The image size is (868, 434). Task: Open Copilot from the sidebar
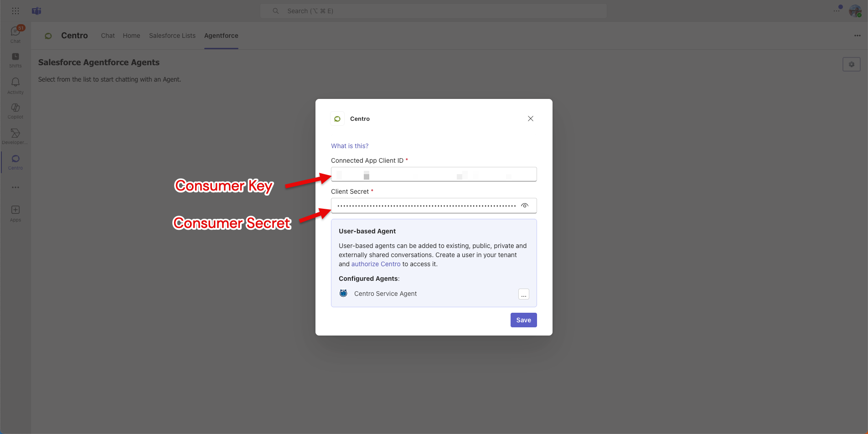coord(15,110)
